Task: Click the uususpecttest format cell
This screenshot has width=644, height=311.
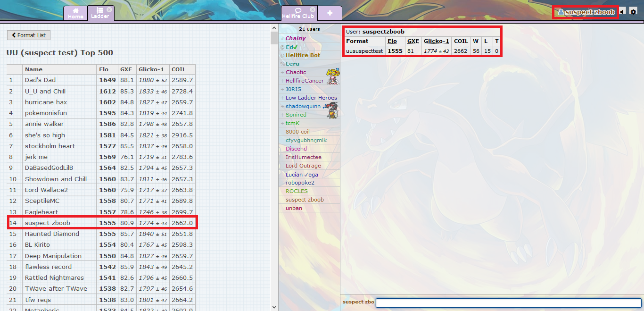Action: point(364,51)
